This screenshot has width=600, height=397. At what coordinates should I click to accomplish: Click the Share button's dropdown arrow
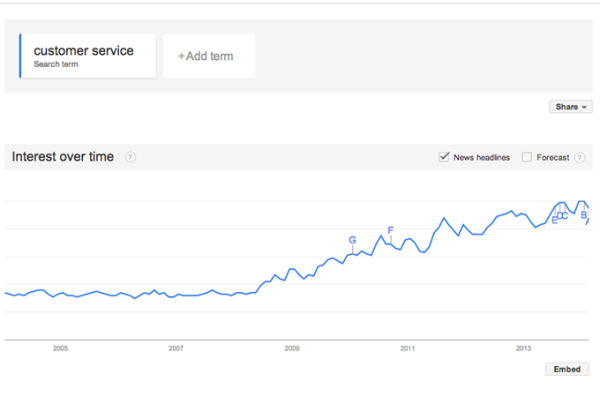584,107
